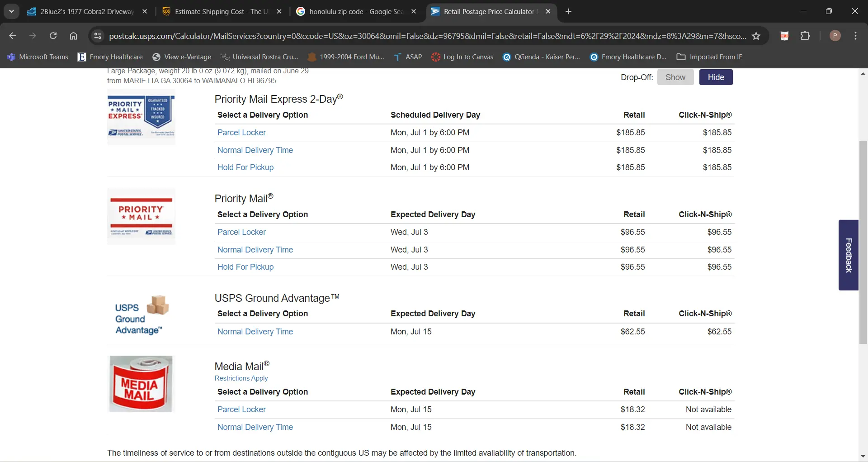
Task: Bookmark this page with the star icon
Action: click(756, 36)
